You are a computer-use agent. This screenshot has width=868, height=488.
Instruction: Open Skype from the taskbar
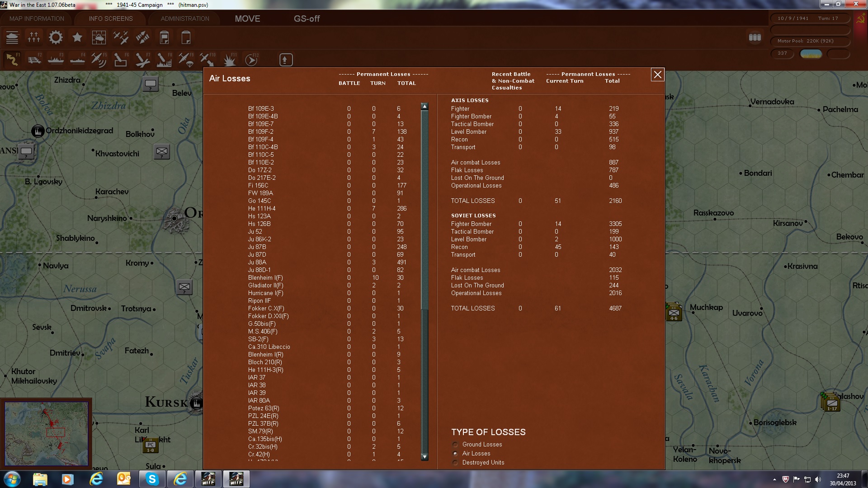[x=152, y=479]
